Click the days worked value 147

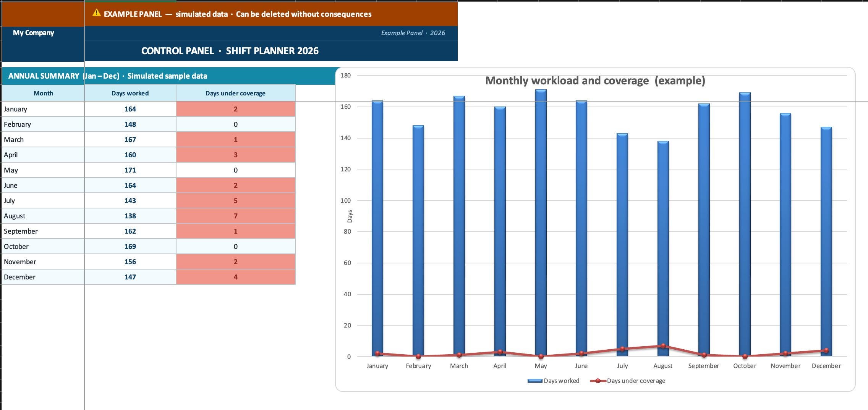[x=130, y=277]
